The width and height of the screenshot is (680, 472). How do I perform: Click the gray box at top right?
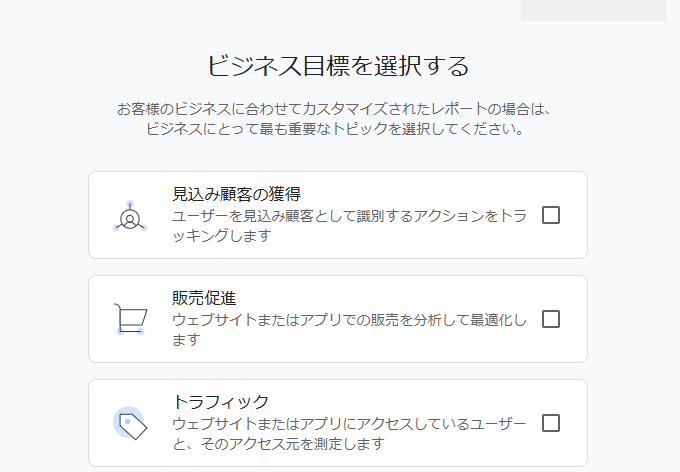(x=593, y=9)
